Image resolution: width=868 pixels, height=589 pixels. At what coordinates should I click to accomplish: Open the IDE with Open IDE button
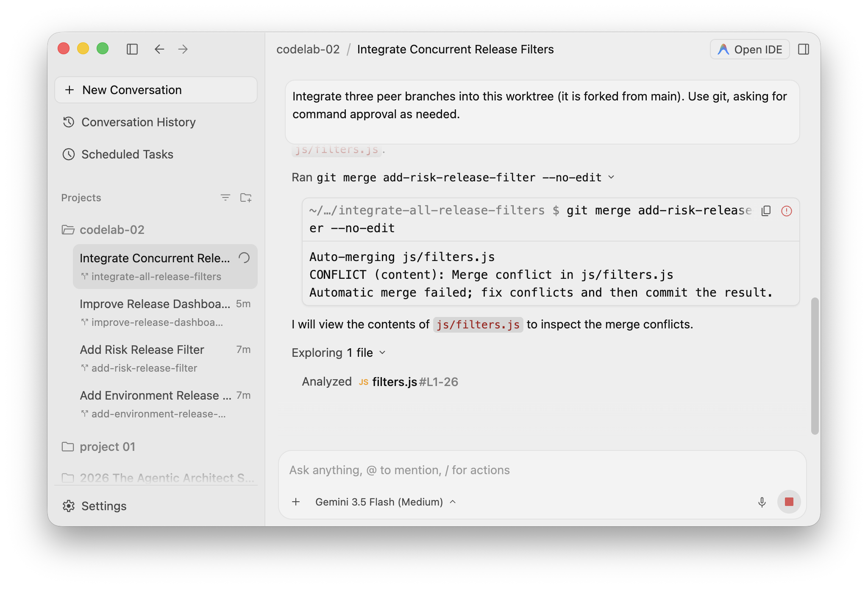(x=750, y=50)
